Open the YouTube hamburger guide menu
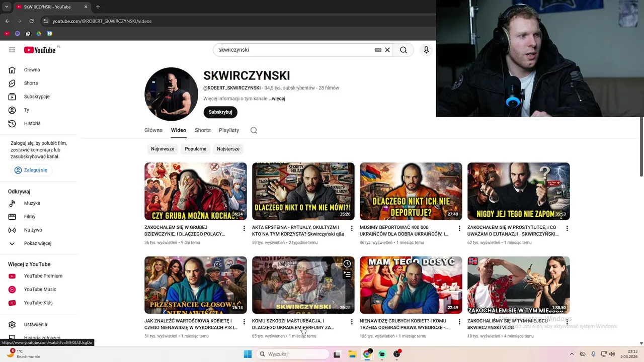 [12, 50]
